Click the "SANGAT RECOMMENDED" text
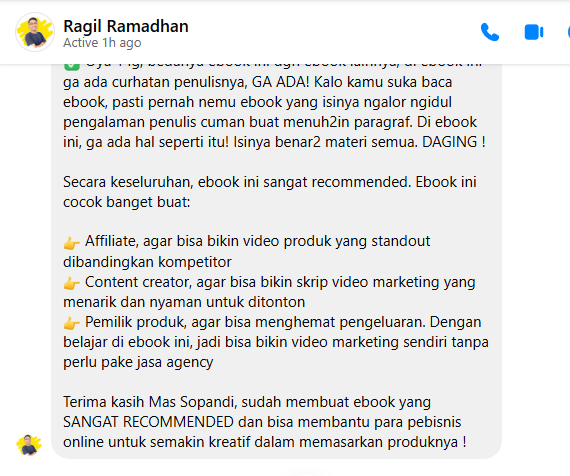This screenshot has width=570, height=476. tap(148, 422)
